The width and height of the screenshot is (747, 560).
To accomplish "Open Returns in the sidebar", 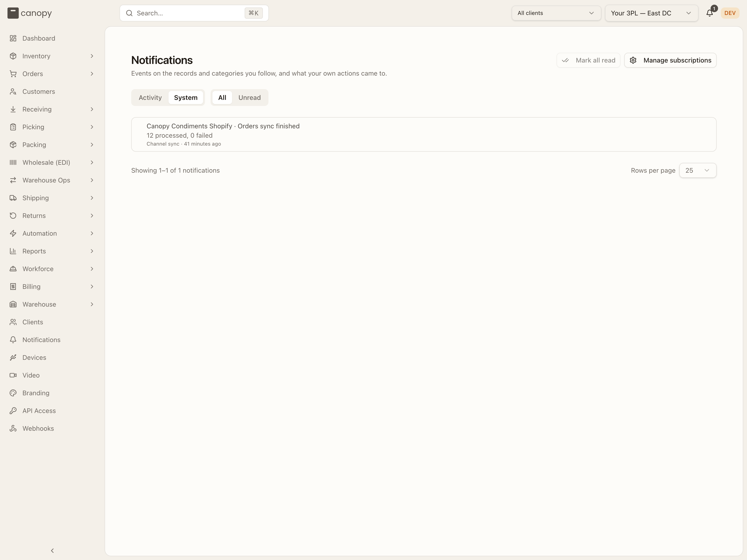I will 52,216.
